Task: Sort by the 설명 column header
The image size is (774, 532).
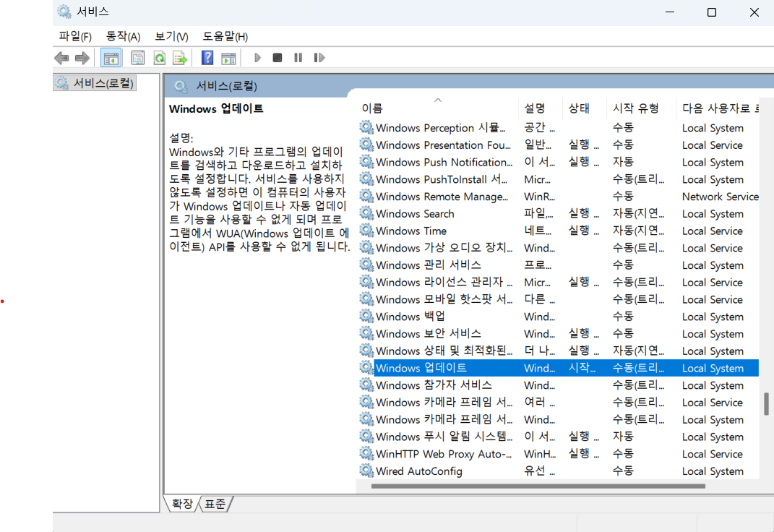Action: [x=541, y=108]
